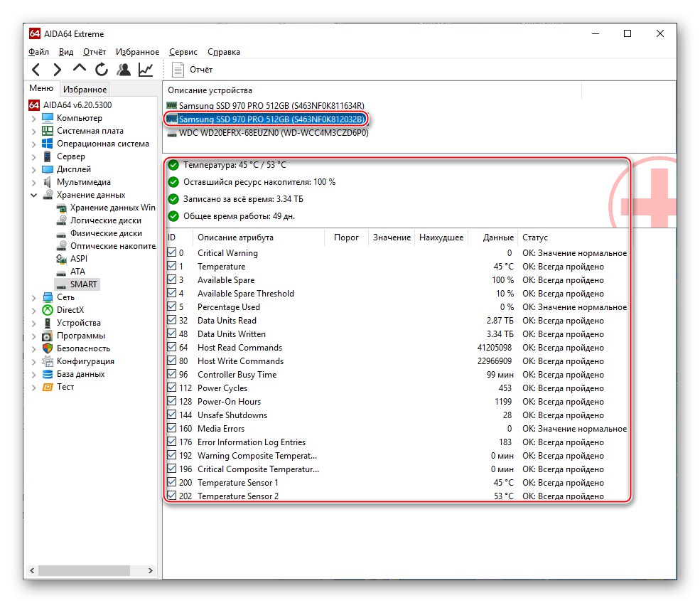Click the up-level arrow icon
The width and height of the screenshot is (700, 603).
tap(79, 69)
